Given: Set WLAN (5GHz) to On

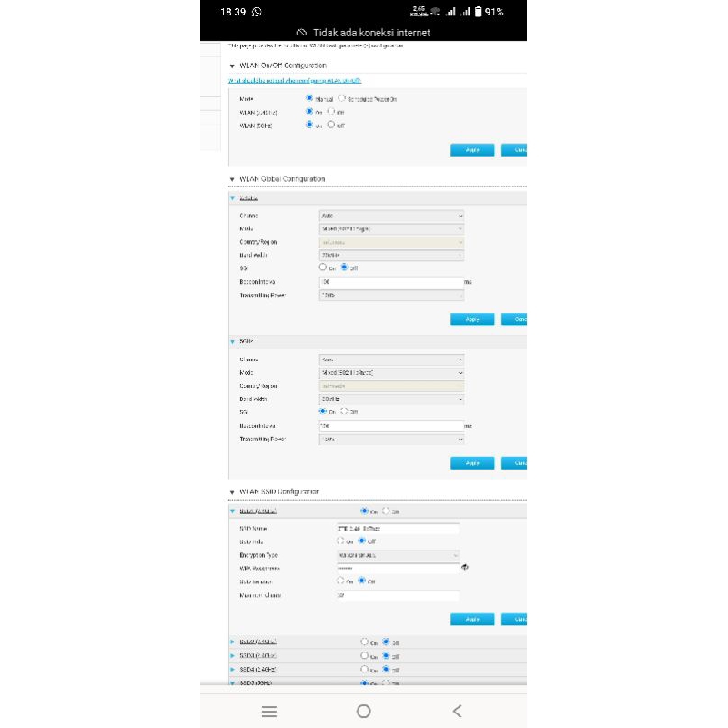Looking at the screenshot, I should coord(309,125).
